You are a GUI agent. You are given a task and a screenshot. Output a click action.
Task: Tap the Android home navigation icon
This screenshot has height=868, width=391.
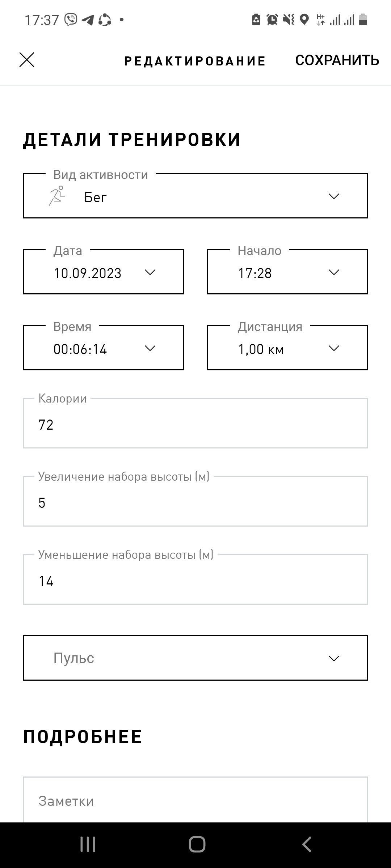coord(197,845)
